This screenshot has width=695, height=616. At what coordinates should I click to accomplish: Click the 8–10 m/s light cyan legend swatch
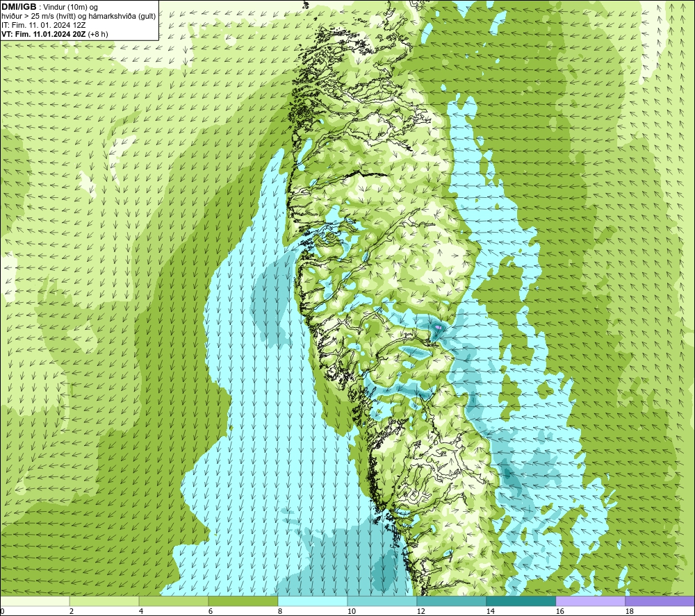313,601
